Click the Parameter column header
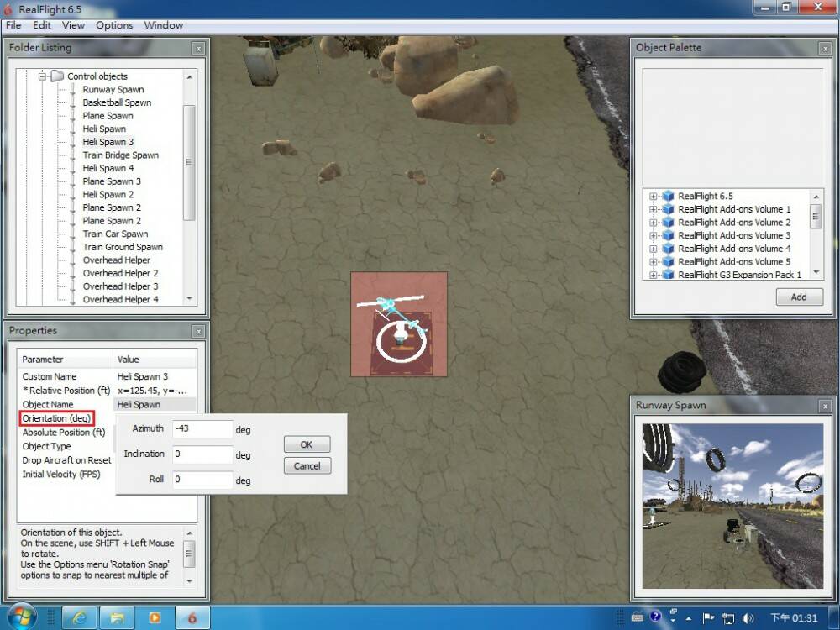This screenshot has height=630, width=840. pyautogui.click(x=66, y=360)
